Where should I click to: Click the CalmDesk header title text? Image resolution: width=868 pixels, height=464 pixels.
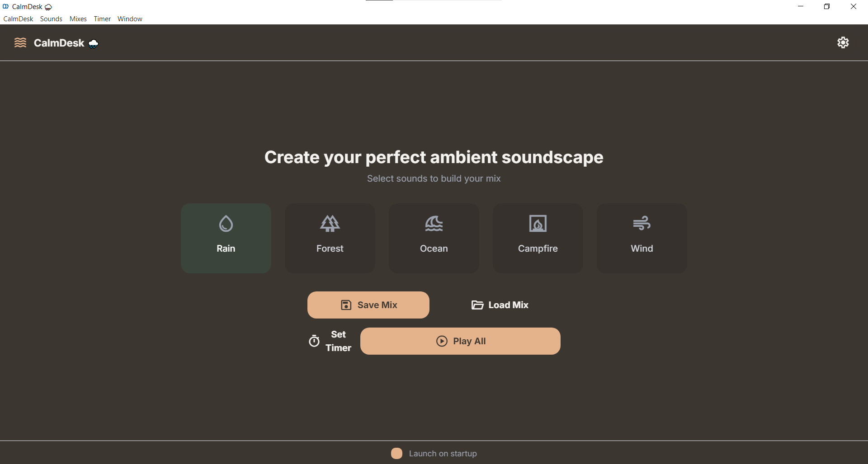click(59, 43)
